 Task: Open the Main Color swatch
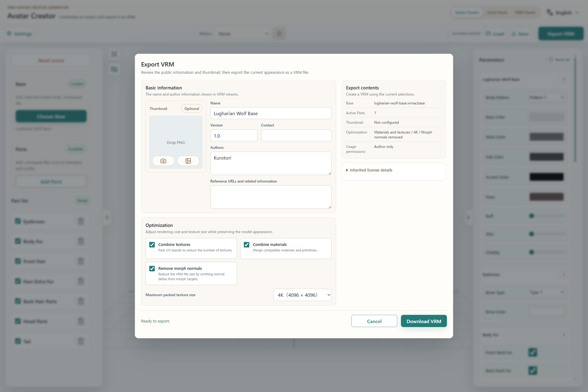[547, 137]
